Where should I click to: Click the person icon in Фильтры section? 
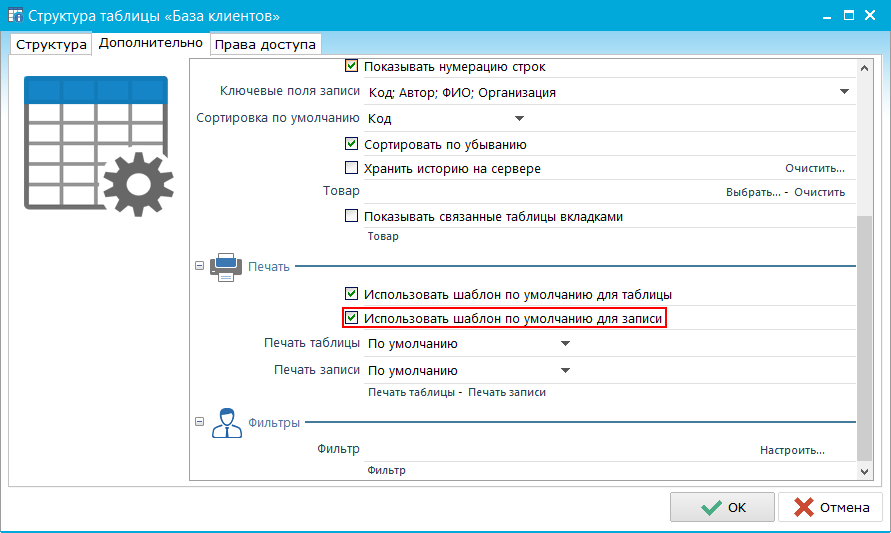225,423
